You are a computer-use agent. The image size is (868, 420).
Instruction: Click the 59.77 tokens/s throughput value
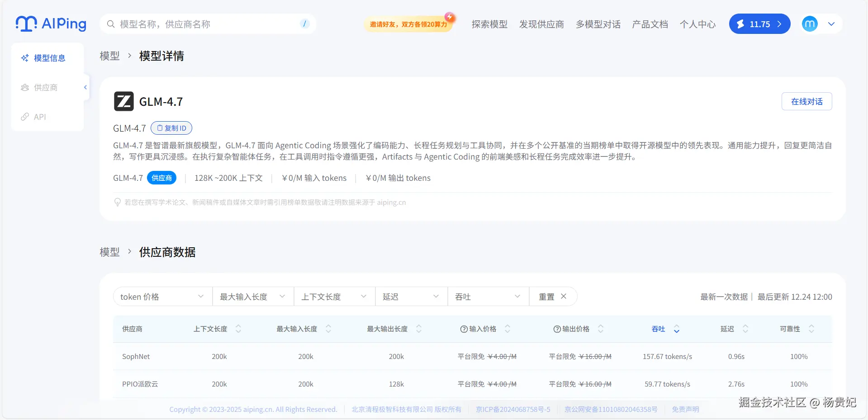(x=667, y=384)
